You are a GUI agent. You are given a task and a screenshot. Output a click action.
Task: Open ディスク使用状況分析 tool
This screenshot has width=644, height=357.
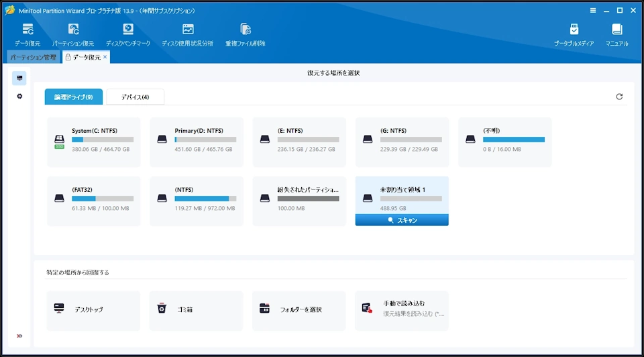187,34
